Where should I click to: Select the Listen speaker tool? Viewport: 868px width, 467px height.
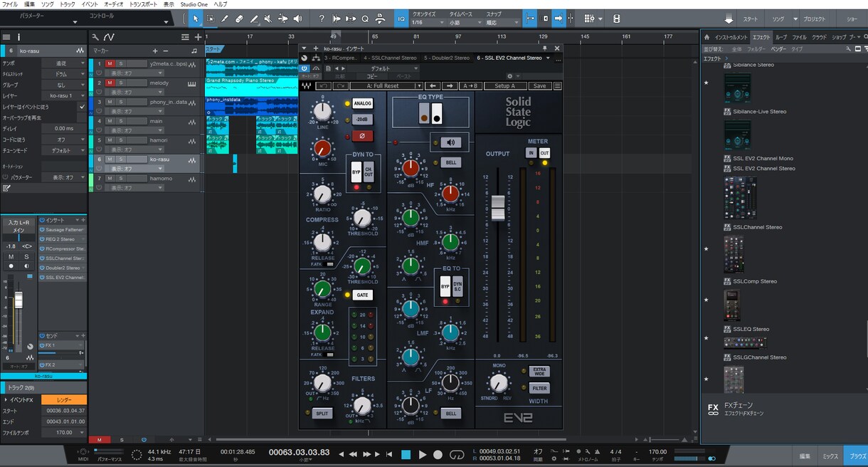pos(297,19)
